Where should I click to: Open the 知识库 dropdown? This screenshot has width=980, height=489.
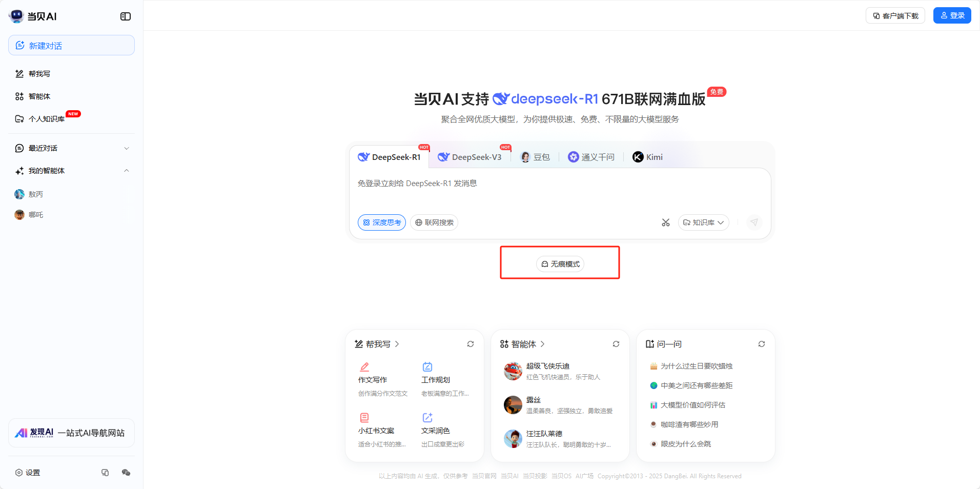click(x=703, y=222)
